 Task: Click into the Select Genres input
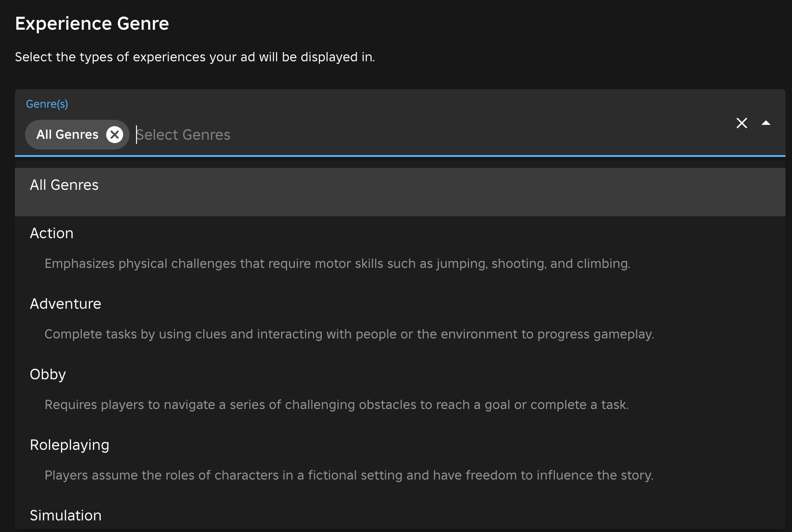click(183, 135)
